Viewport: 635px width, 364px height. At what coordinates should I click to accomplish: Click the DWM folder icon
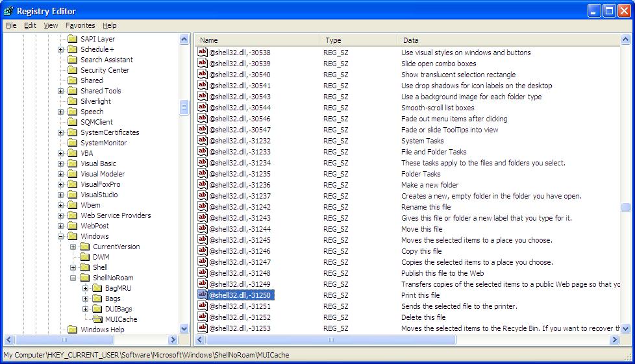point(84,257)
